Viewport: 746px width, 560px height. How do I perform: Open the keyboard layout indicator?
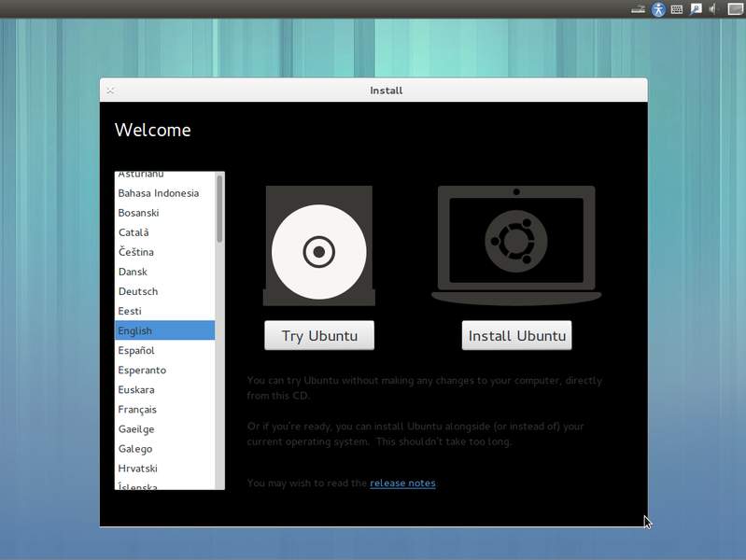pyautogui.click(x=677, y=9)
